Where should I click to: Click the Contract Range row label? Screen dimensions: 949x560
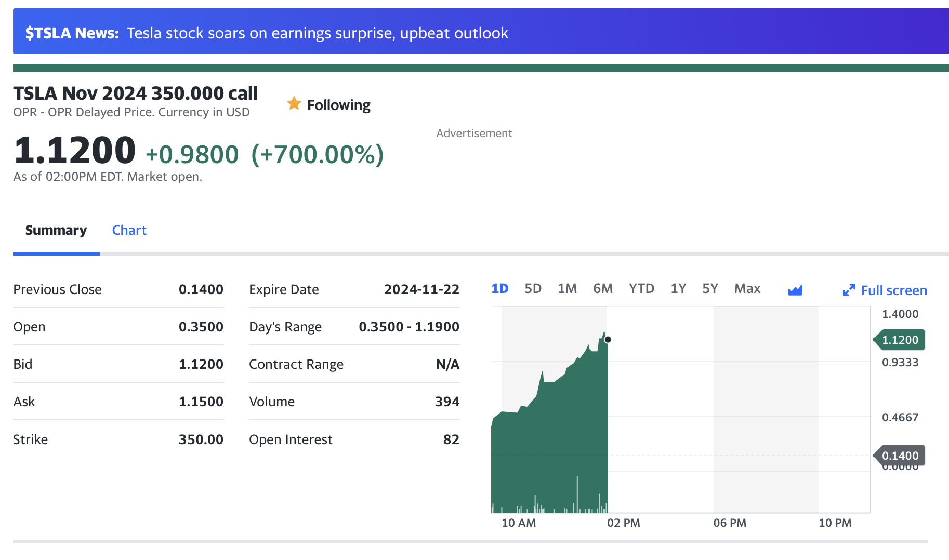point(296,364)
